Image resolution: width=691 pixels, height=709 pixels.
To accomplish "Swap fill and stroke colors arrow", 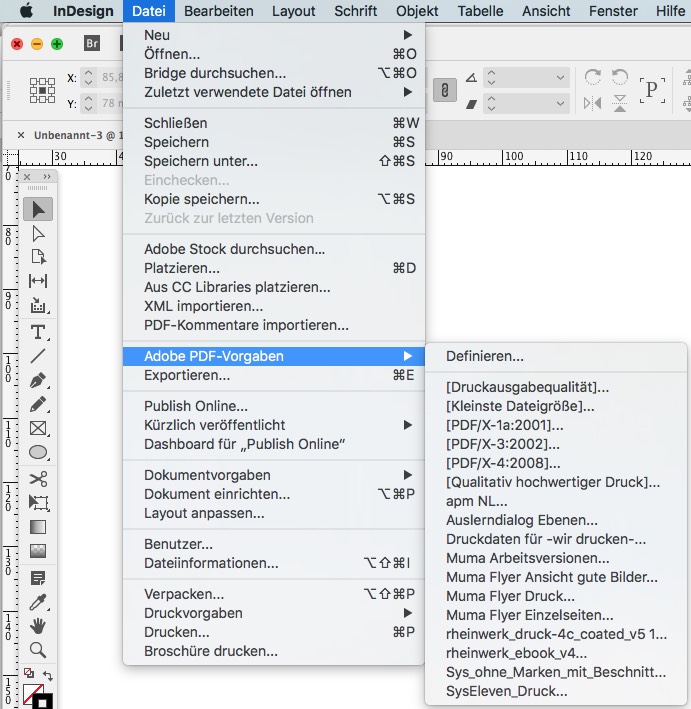I will click(x=47, y=673).
